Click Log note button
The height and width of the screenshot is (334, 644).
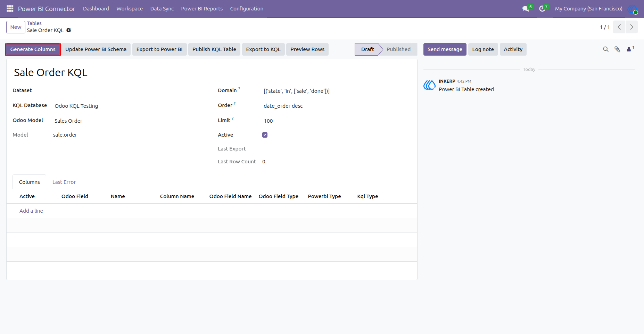(483, 49)
